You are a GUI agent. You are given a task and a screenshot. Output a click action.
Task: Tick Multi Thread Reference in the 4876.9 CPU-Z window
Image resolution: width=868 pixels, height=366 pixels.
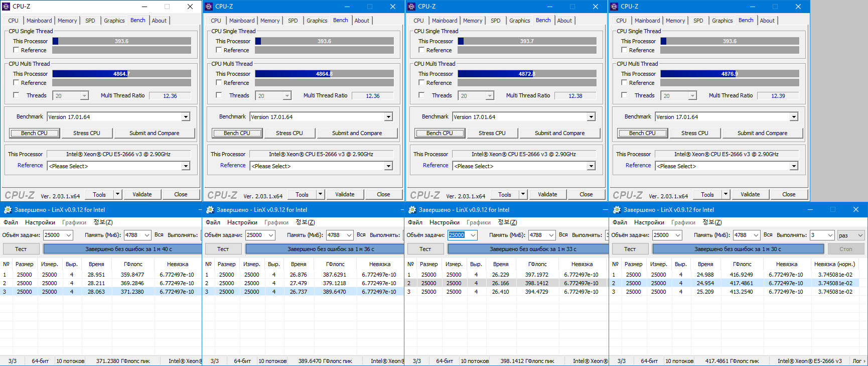click(624, 83)
